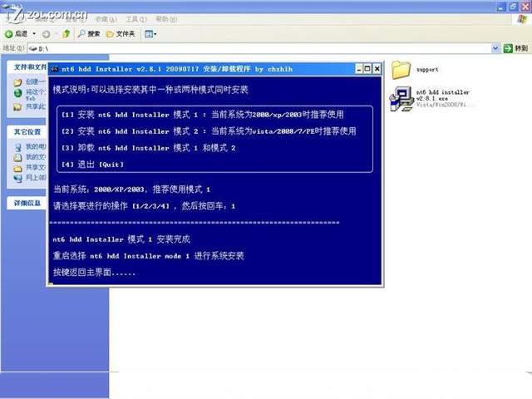Click the console window system menu icon
532x399 pixels.
[54, 69]
